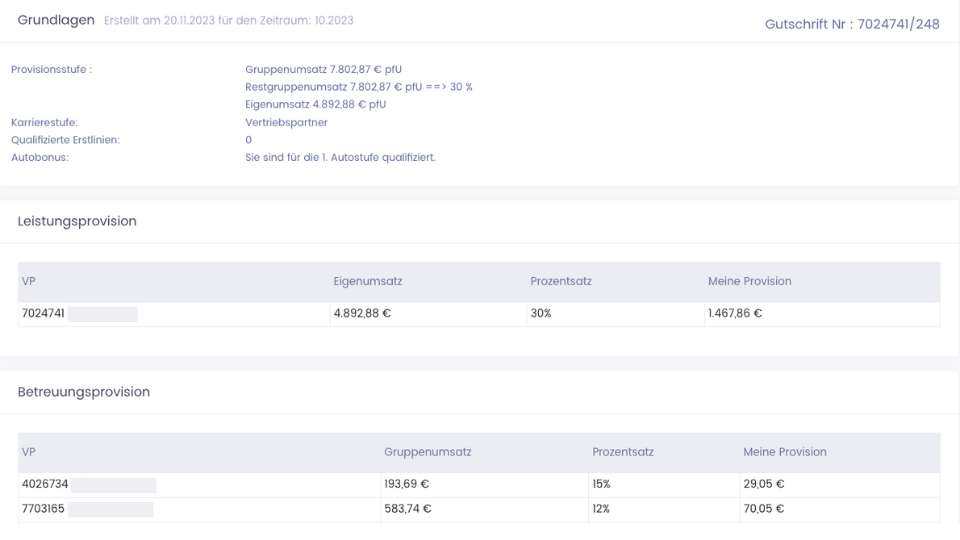Click the Eigenumsatz column header

[367, 281]
